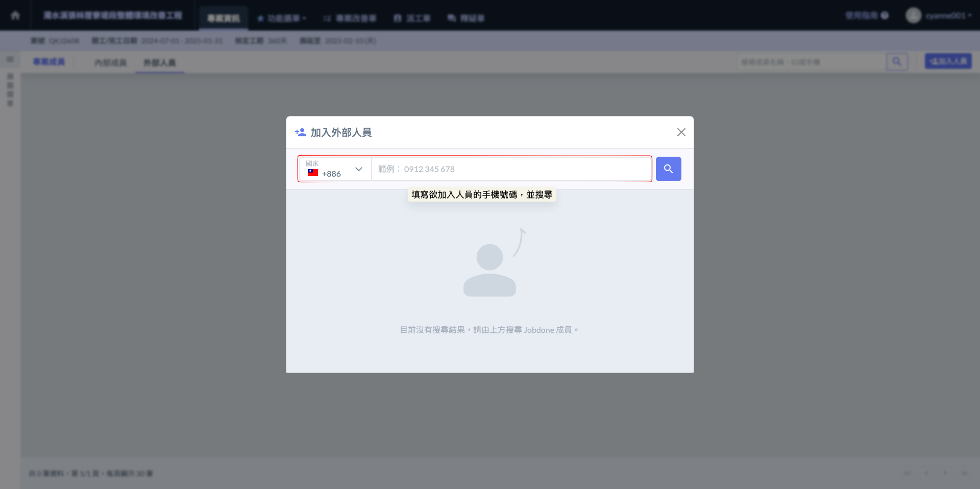Click the 使用指南 help icon
The width and height of the screenshot is (980, 489).
tap(885, 16)
